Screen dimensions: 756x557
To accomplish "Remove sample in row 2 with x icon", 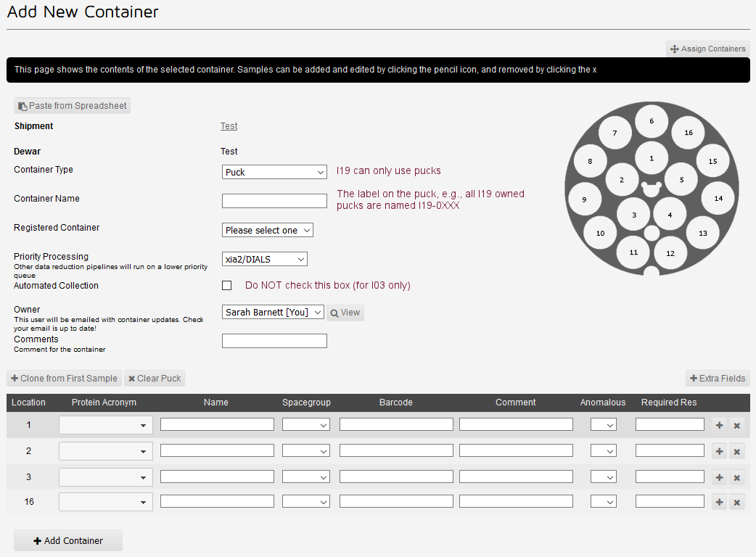I will pos(736,451).
